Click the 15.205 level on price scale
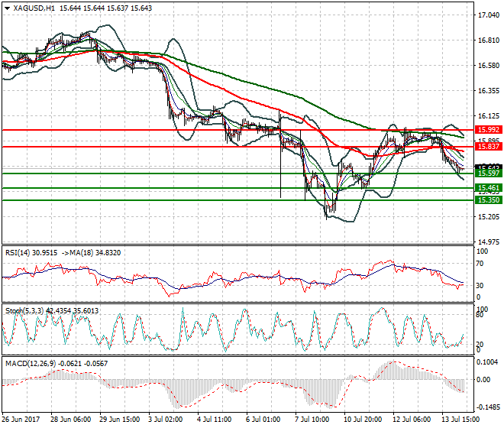This screenshot has height=428, width=504. tap(487, 216)
